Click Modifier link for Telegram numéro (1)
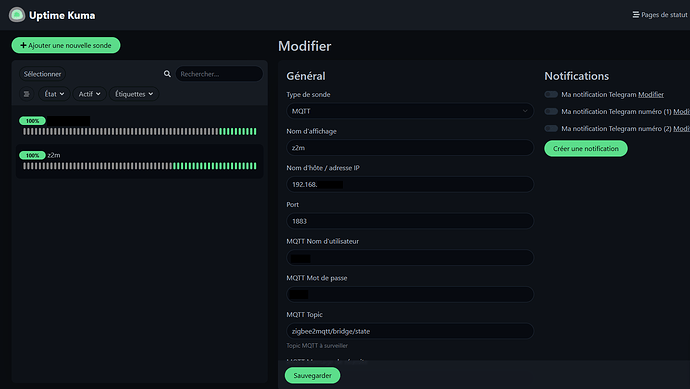690x389 pixels. point(681,112)
